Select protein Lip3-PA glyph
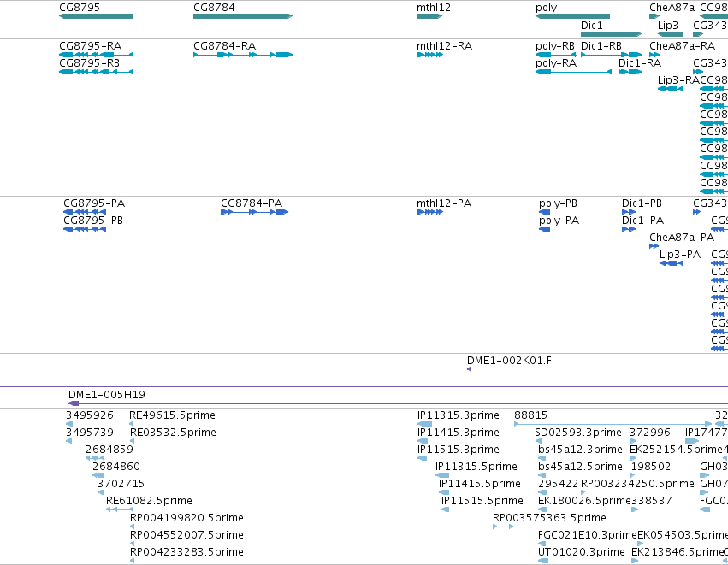Image resolution: width=728 pixels, height=565 pixels. (671, 263)
